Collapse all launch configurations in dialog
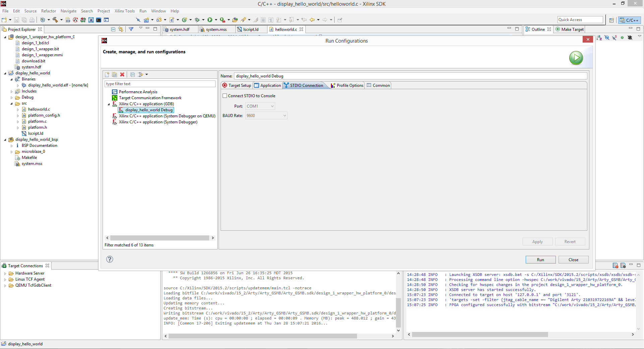Viewport: 644px width, 349px height. pos(133,74)
